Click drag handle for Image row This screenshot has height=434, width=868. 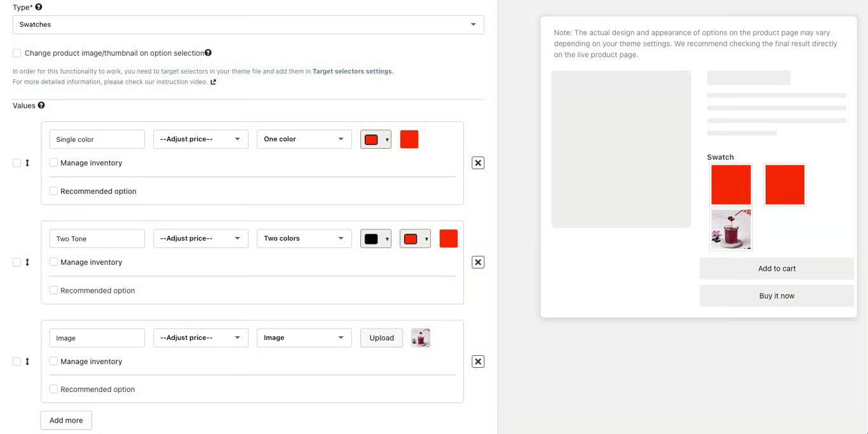(x=27, y=362)
